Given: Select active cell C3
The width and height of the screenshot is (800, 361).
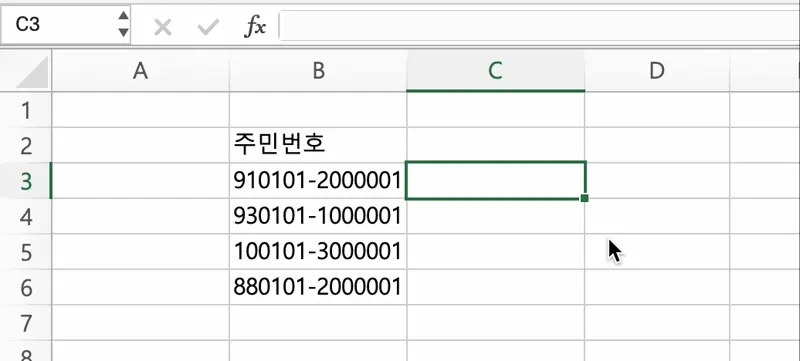Looking at the screenshot, I should (x=495, y=180).
